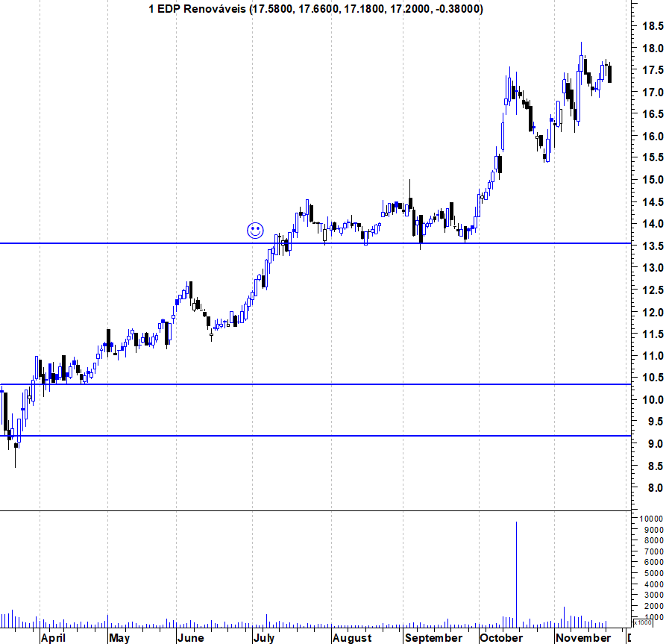The image size is (666, 644).
Task: Click the October label on the time axis
Action: [x=501, y=637]
